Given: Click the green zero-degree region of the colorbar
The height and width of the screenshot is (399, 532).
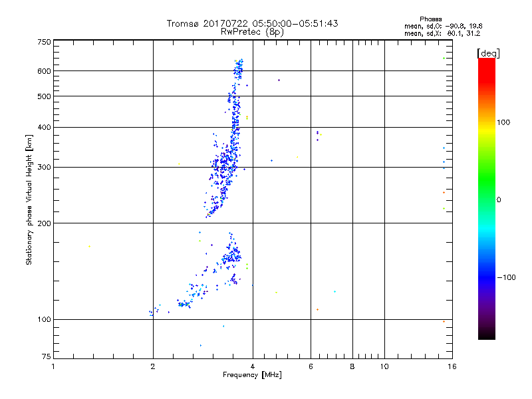Looking at the screenshot, I should (487, 199).
